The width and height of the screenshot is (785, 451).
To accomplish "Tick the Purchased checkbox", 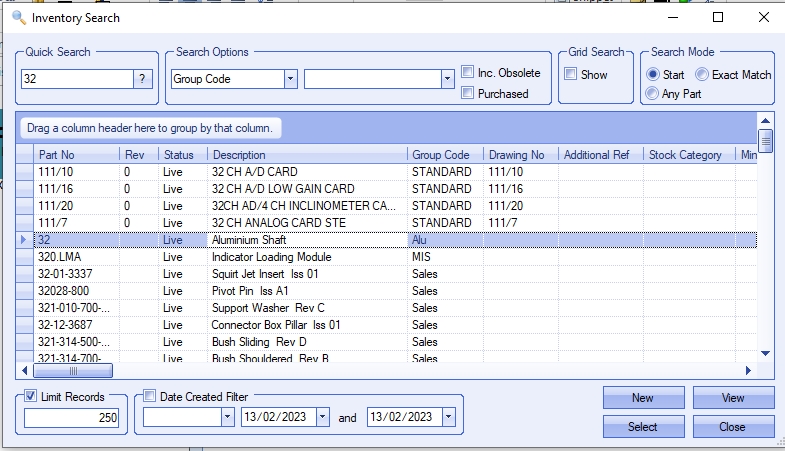I will pos(468,93).
